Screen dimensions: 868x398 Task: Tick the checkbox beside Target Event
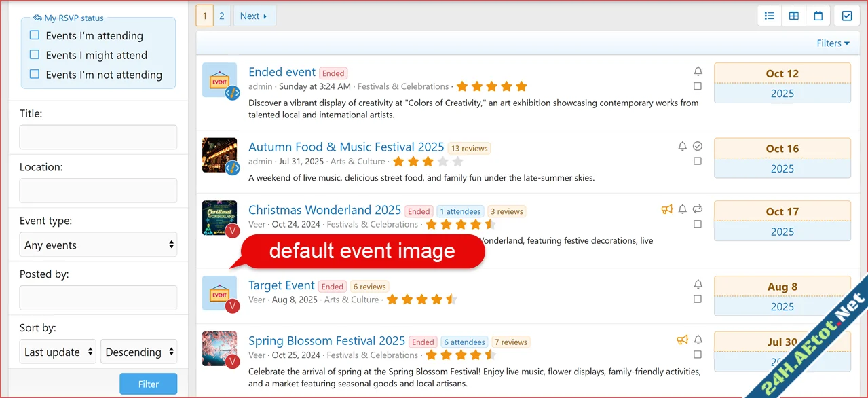pos(698,299)
